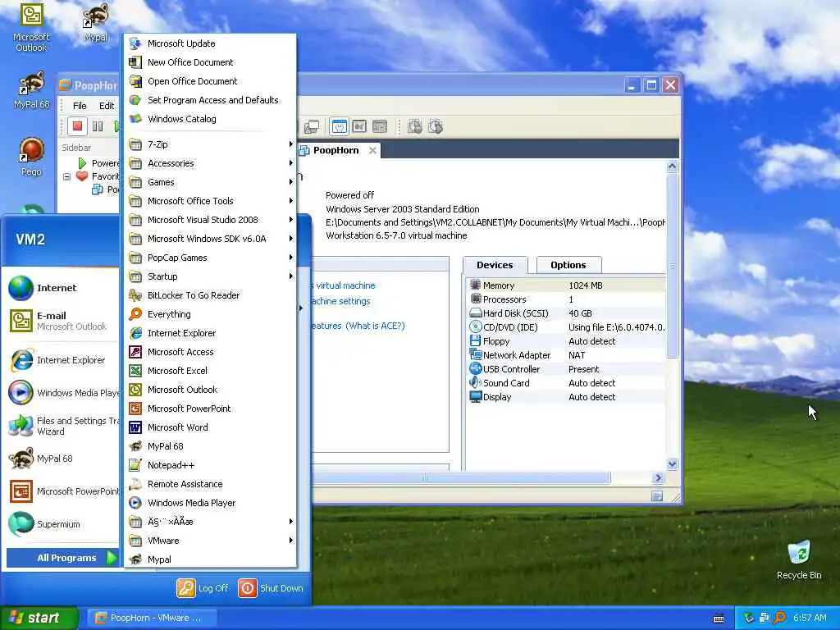Viewport: 840px width, 630px height.
Task: Expand the Accessories submenu
Action: point(210,163)
